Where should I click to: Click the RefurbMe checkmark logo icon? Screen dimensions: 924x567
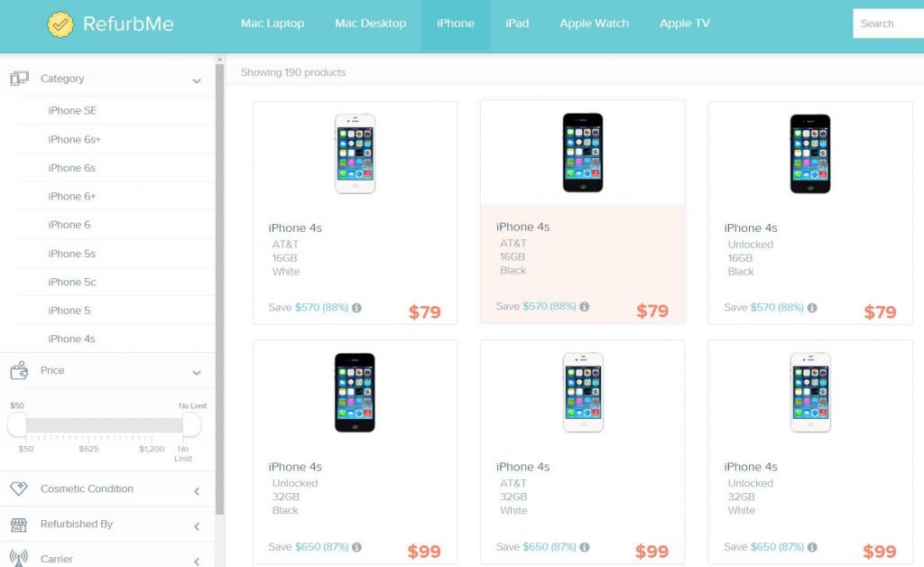coord(60,24)
